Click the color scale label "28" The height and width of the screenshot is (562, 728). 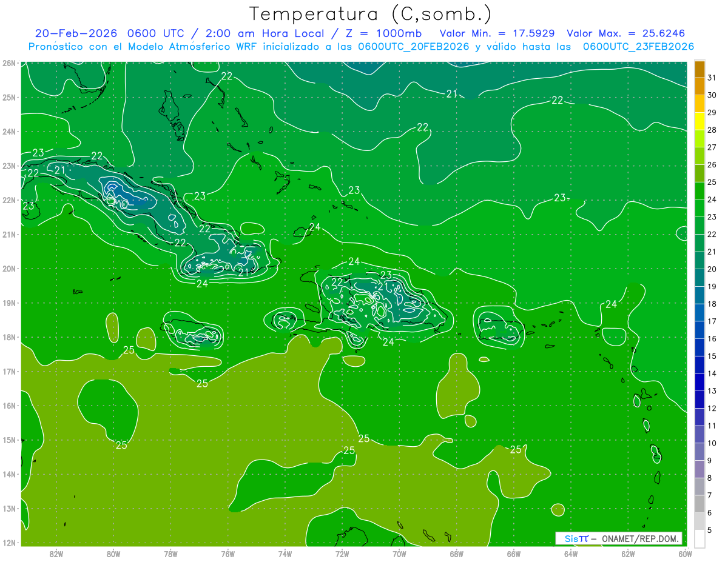click(712, 130)
